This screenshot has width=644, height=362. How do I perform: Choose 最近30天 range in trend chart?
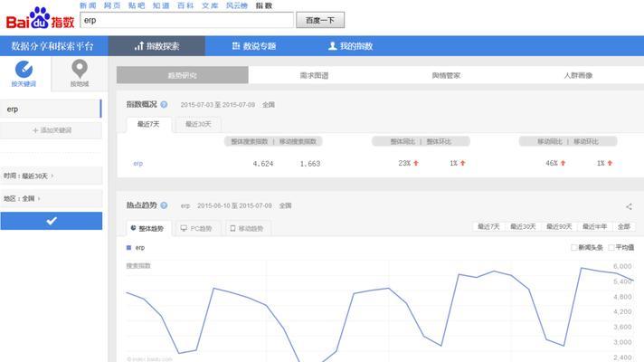coord(523,226)
